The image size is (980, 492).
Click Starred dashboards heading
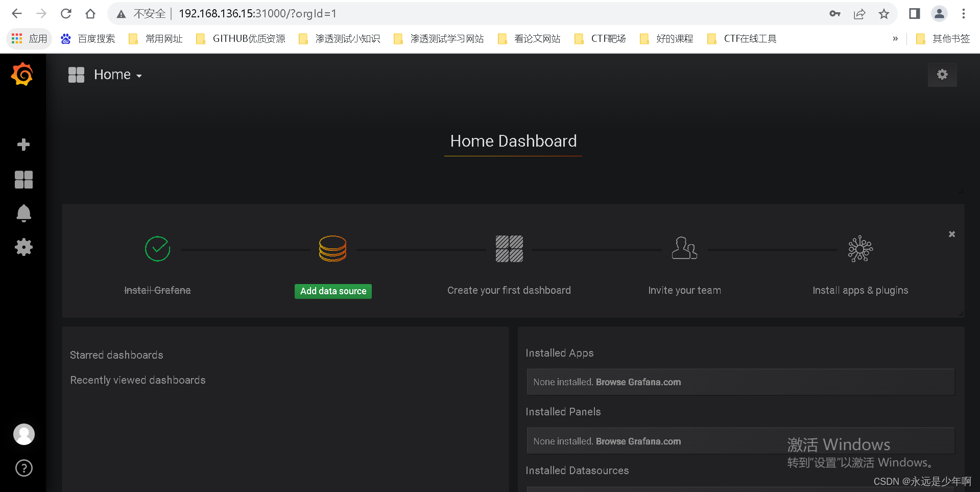(x=116, y=355)
